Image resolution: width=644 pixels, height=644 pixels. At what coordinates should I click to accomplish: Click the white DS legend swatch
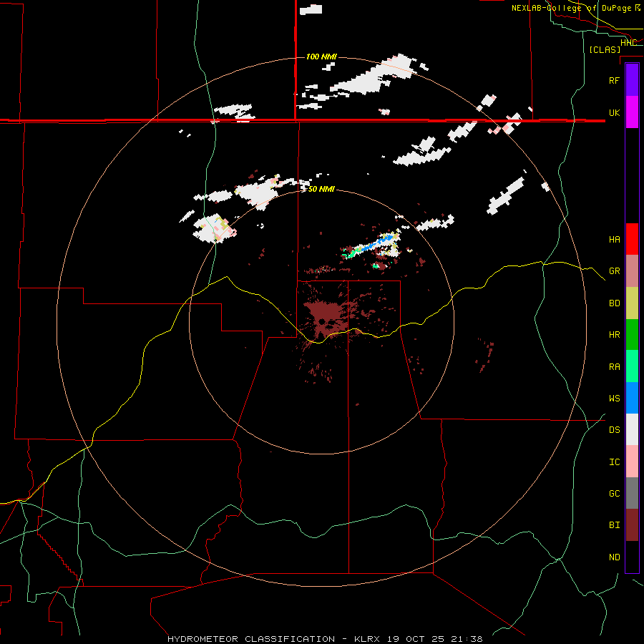pyautogui.click(x=632, y=429)
